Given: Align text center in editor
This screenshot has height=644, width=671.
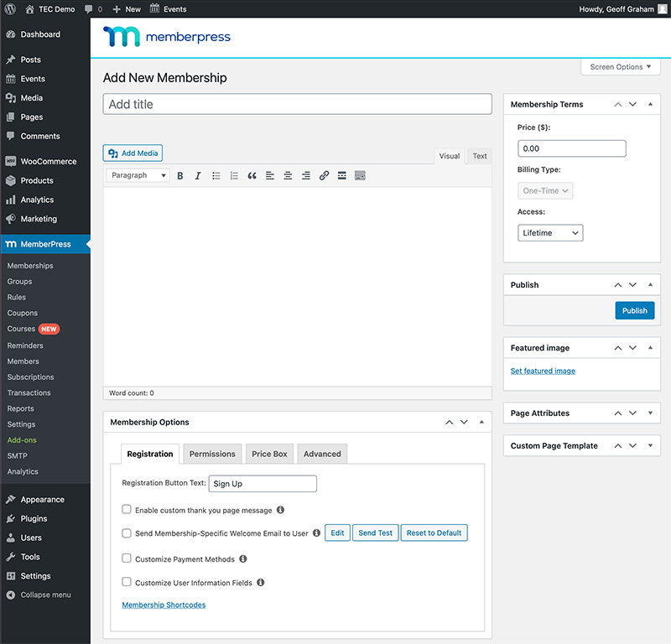Looking at the screenshot, I should point(288,175).
